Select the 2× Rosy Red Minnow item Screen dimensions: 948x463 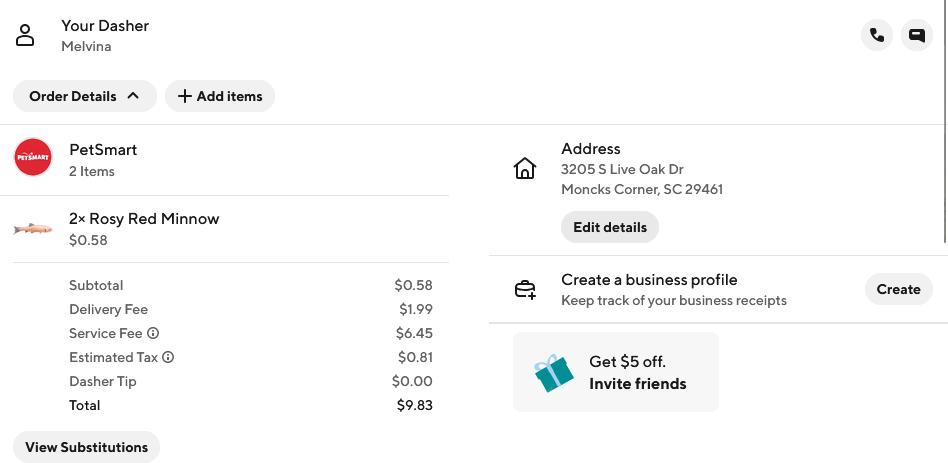coord(144,219)
